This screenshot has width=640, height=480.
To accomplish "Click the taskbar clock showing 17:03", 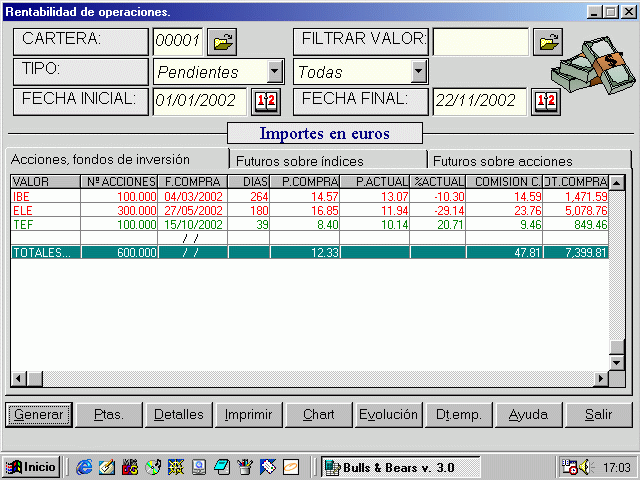I will click(617, 467).
